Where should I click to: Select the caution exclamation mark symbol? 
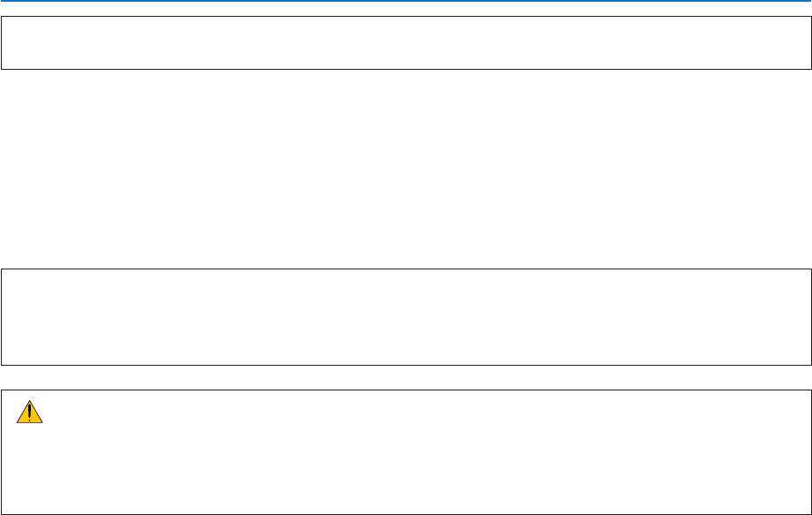click(x=30, y=413)
